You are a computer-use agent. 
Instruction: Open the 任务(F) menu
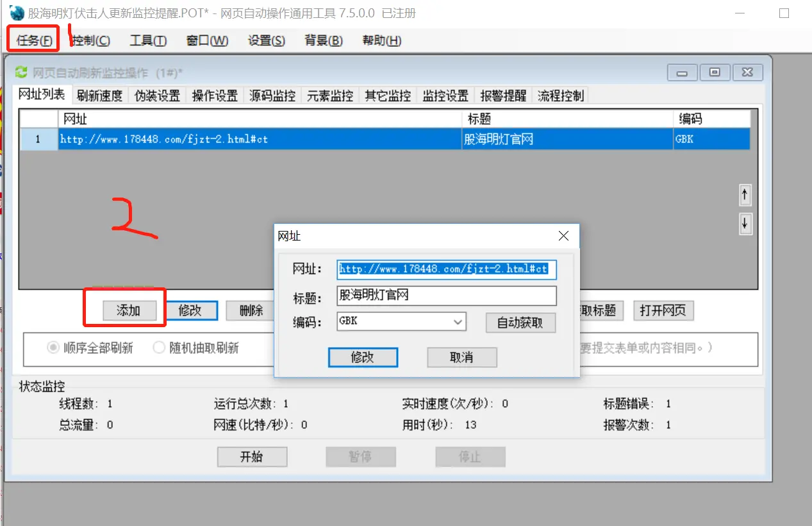click(x=35, y=40)
